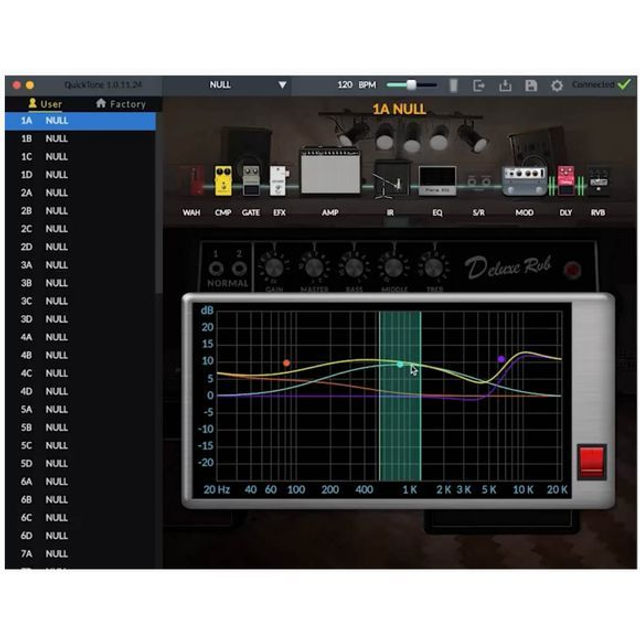This screenshot has height=640, width=640.
Task: Select preset 3C NULL
Action: (x=80, y=301)
